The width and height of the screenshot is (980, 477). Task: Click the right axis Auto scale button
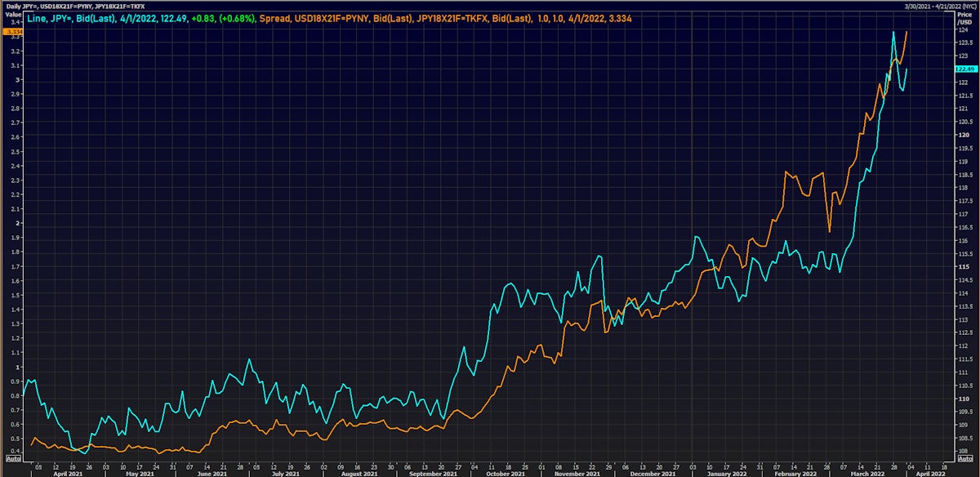click(x=967, y=459)
